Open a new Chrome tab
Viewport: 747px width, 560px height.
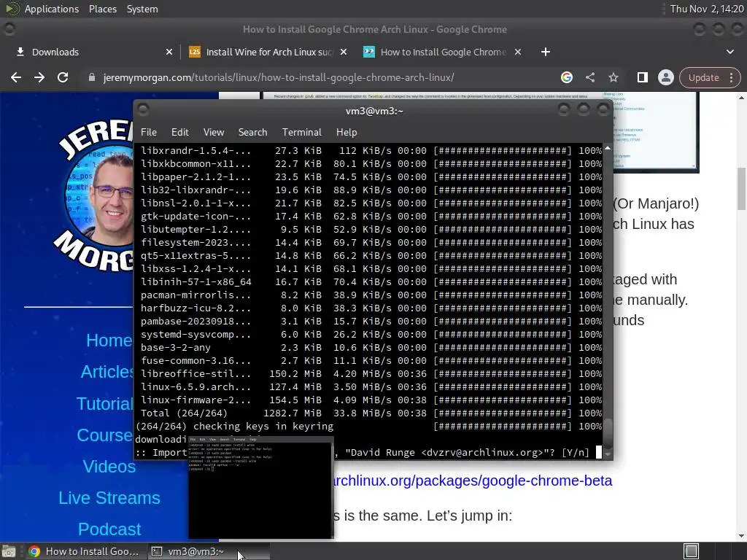click(x=546, y=52)
